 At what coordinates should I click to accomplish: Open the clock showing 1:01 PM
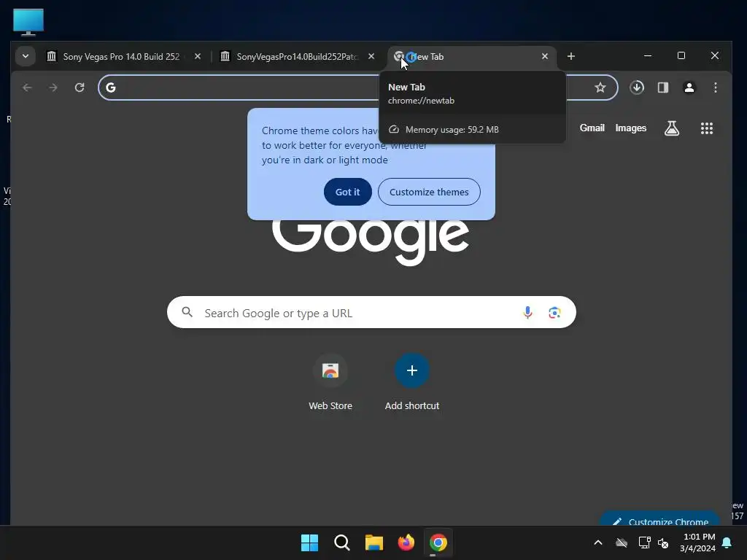pos(698,542)
